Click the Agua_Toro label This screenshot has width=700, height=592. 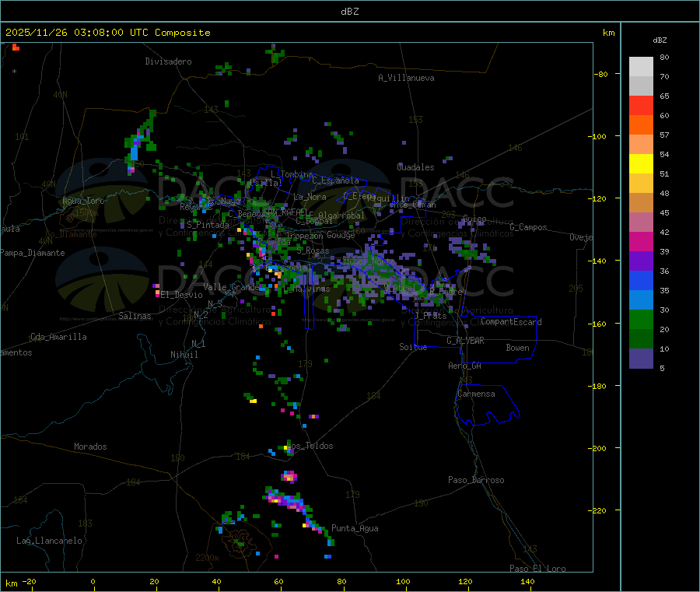click(x=83, y=201)
